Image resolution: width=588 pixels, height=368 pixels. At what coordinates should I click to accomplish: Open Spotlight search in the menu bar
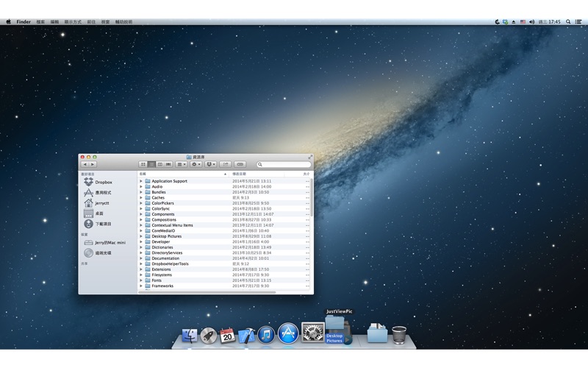[x=568, y=22]
